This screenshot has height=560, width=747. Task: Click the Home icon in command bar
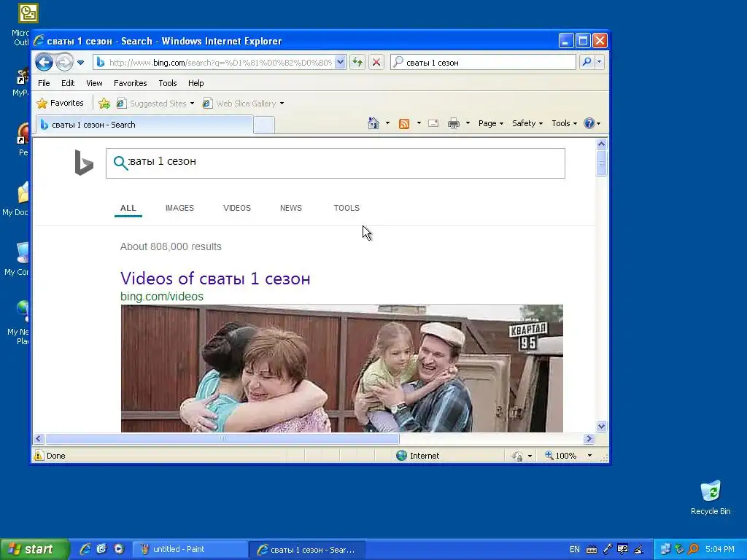pos(373,123)
